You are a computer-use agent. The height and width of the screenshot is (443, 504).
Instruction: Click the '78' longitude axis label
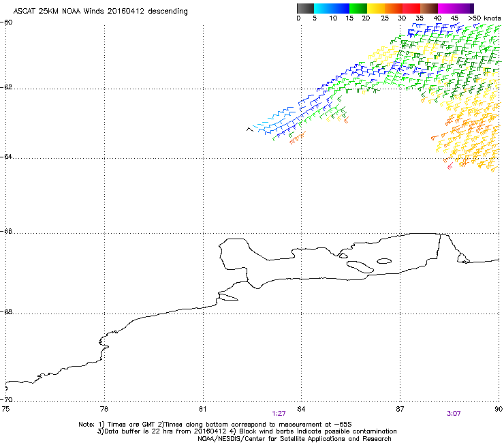pyautogui.click(x=104, y=409)
